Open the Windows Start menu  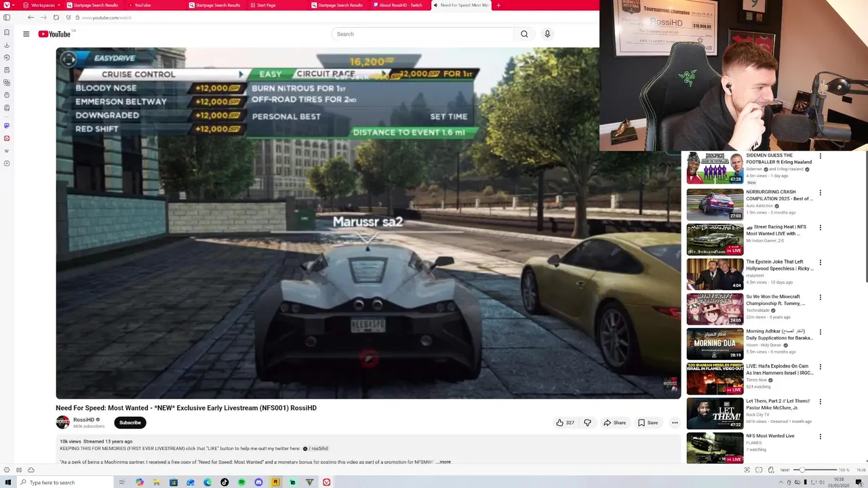tap(8, 483)
